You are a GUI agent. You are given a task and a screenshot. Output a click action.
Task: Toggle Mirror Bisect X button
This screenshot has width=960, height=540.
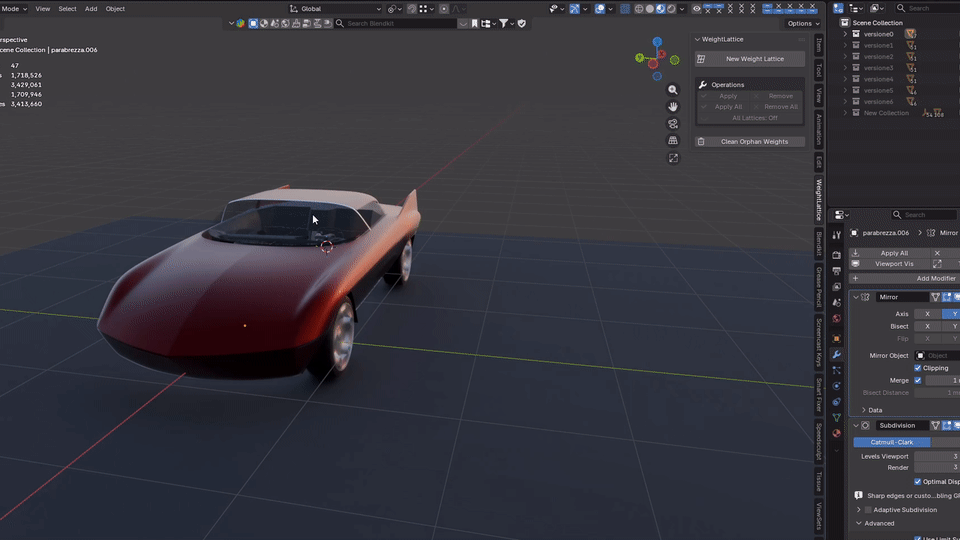928,326
